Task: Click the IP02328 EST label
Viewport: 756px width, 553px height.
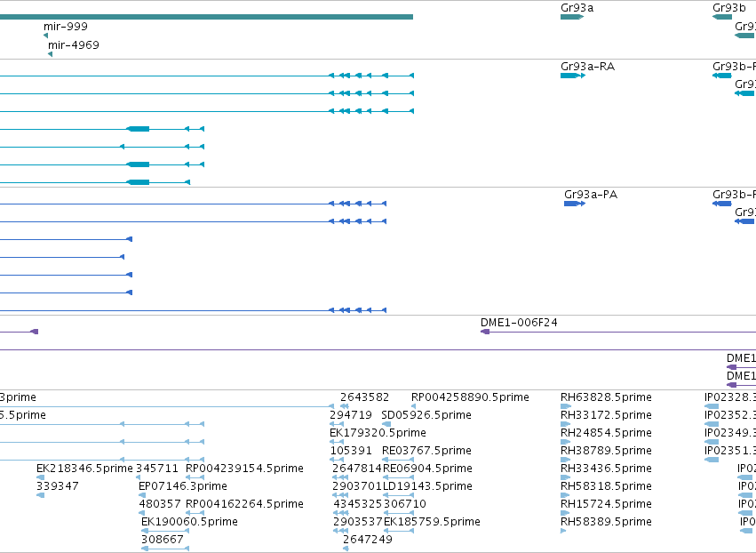Action: tap(730, 397)
